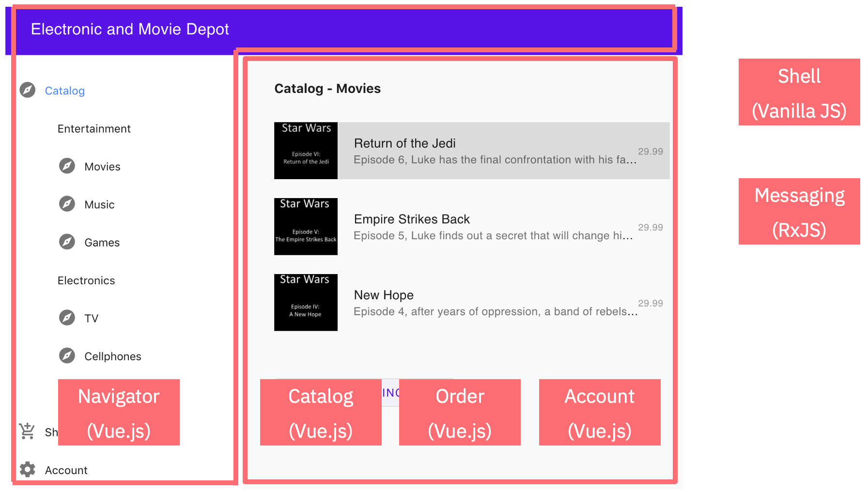Click the compass icon beside Catalog
Viewport: 868px width, 492px height.
[28, 90]
